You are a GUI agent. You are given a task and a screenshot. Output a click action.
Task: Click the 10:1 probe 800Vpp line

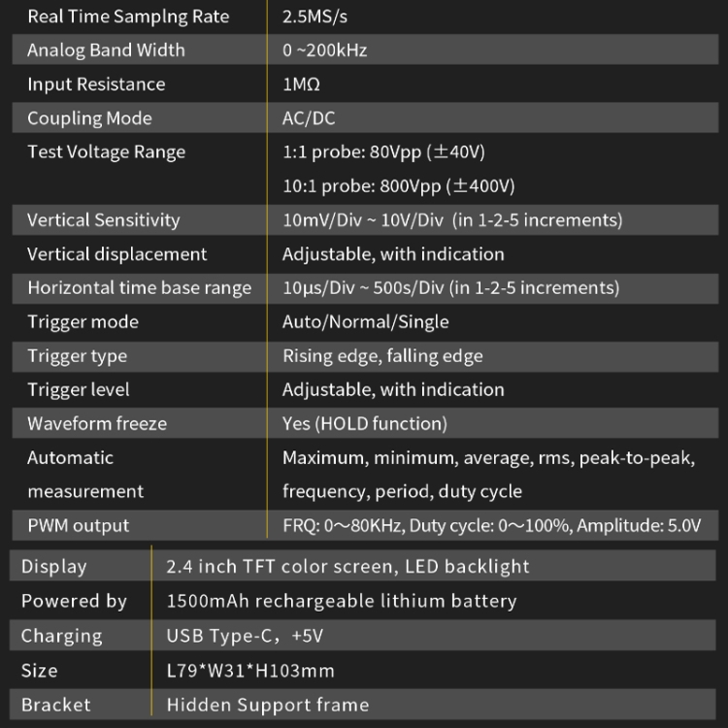click(399, 186)
